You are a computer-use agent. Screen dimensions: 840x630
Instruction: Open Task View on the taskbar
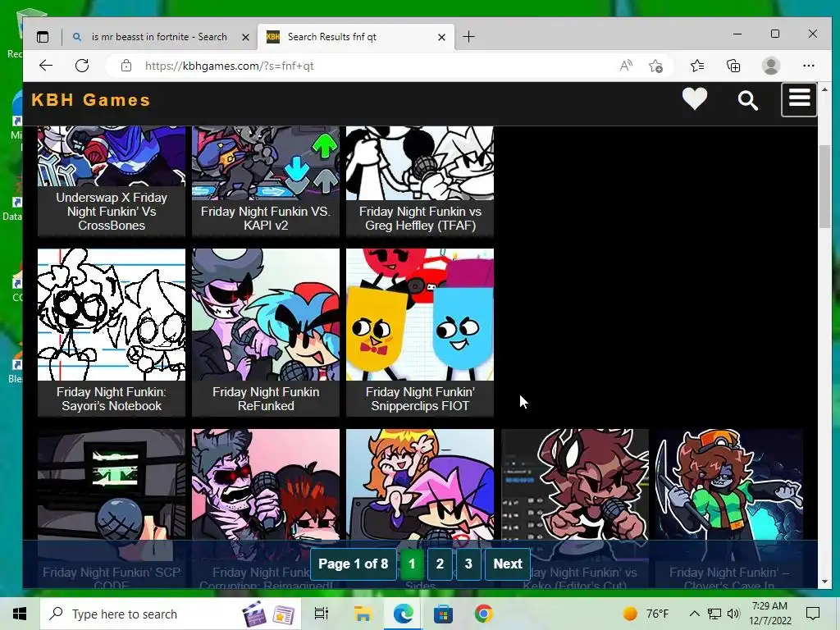(x=322, y=614)
